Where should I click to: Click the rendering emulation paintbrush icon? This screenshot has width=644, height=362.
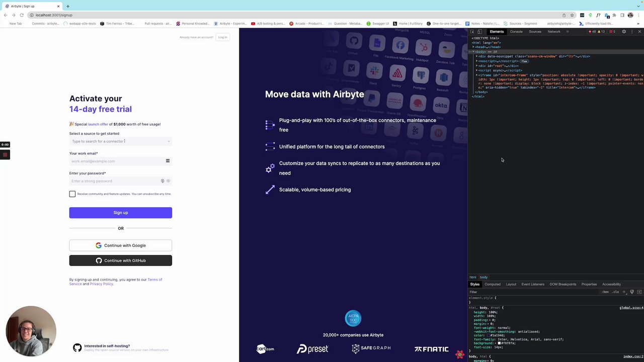tap(632, 292)
